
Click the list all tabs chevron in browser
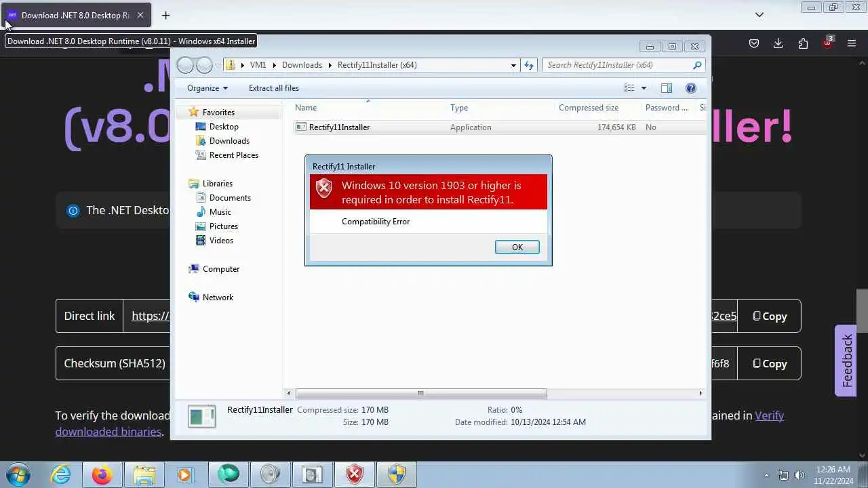point(759,15)
